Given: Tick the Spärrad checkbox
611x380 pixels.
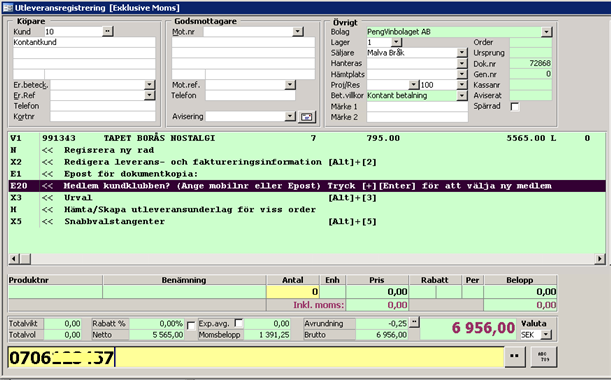Looking at the screenshot, I should tap(515, 106).
